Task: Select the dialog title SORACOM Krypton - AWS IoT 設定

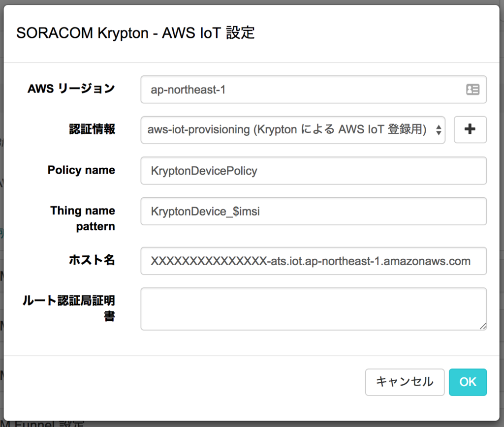Action: pyautogui.click(x=135, y=33)
